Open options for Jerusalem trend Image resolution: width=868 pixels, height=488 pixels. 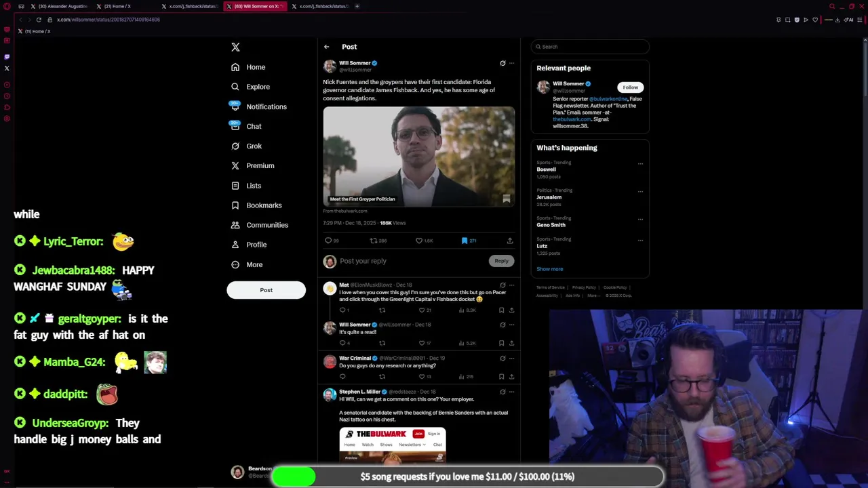[x=640, y=191]
